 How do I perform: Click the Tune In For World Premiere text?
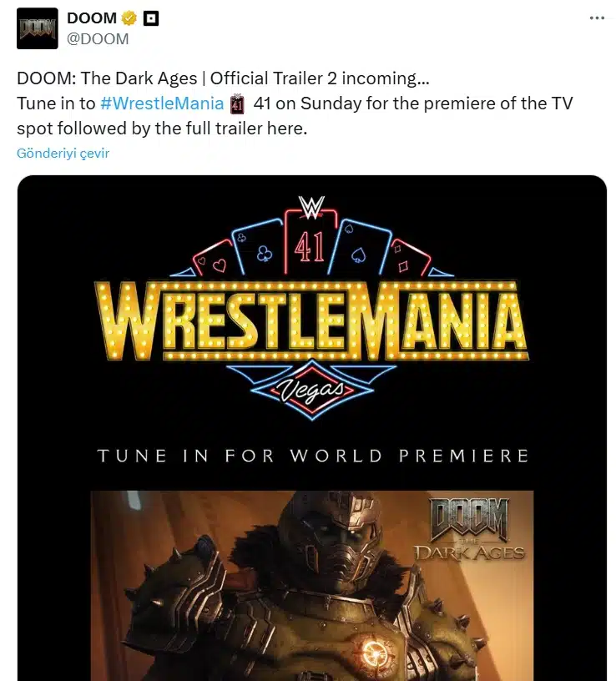point(313,456)
